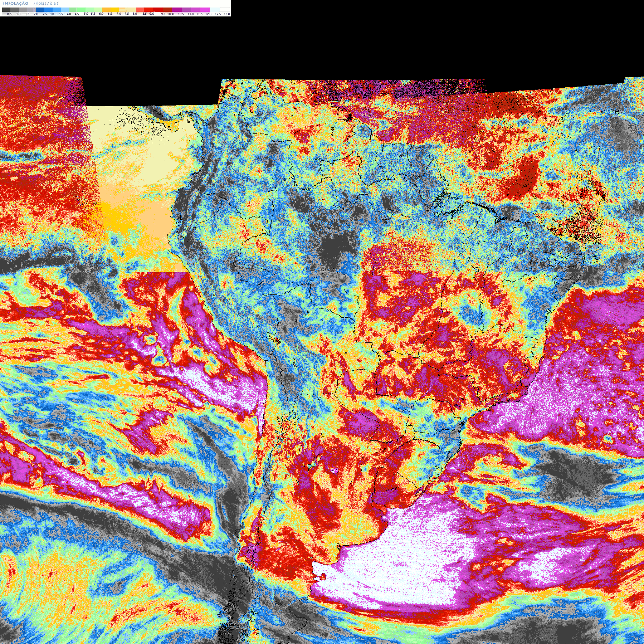Click the '8.5' legend value
644x644 pixels.
(x=145, y=14)
